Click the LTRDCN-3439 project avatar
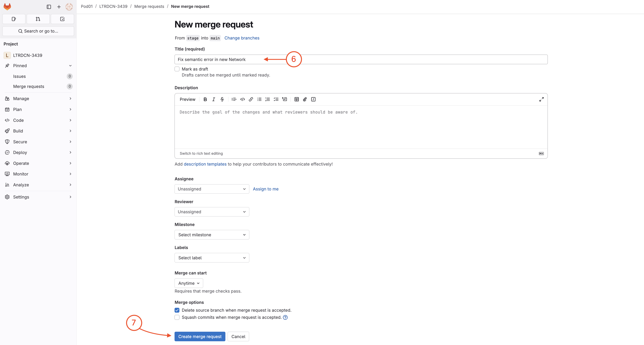644x345 pixels. click(7, 55)
